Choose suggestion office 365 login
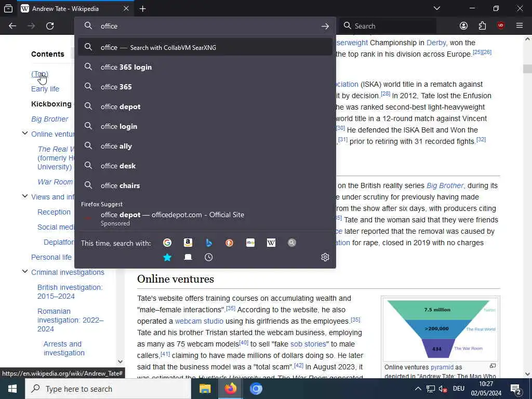Screen dimensions: 532x399 pyautogui.click(x=205, y=67)
